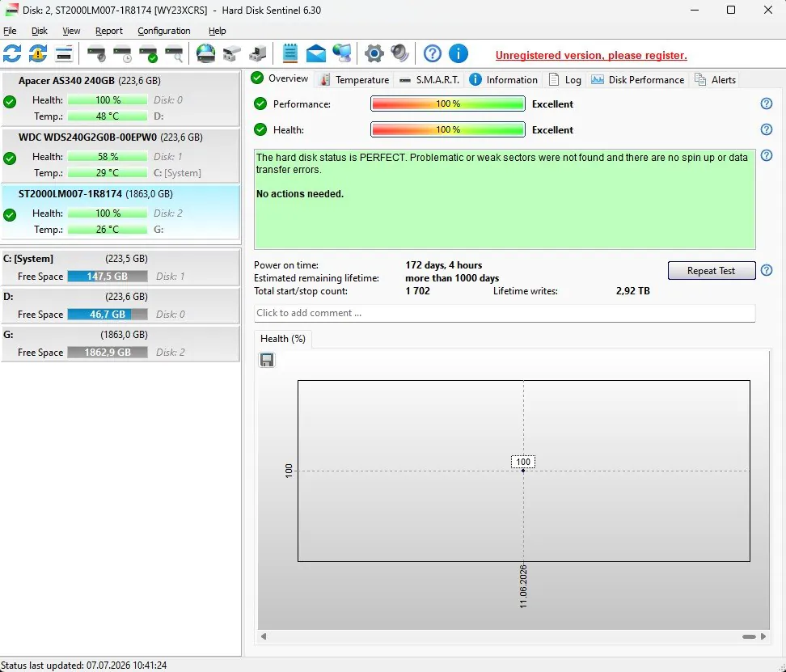
Task: Open the Configuration menu
Action: click(164, 31)
